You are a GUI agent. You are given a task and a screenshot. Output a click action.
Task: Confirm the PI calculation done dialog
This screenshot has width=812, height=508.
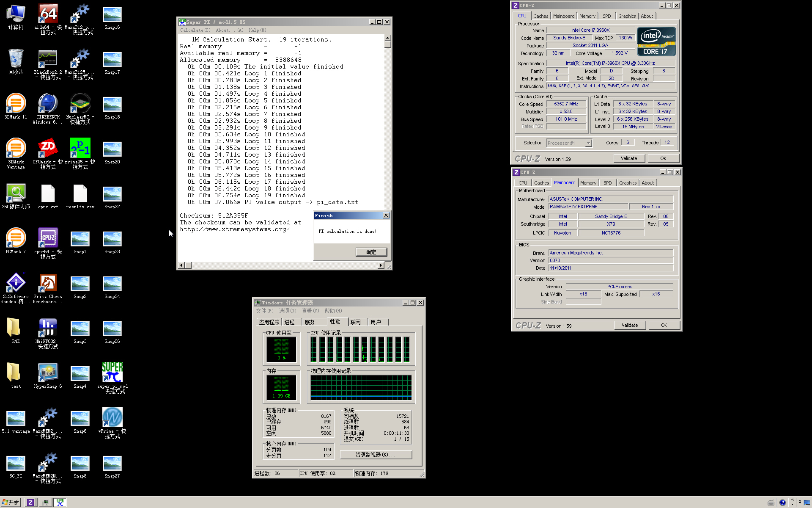click(x=371, y=252)
